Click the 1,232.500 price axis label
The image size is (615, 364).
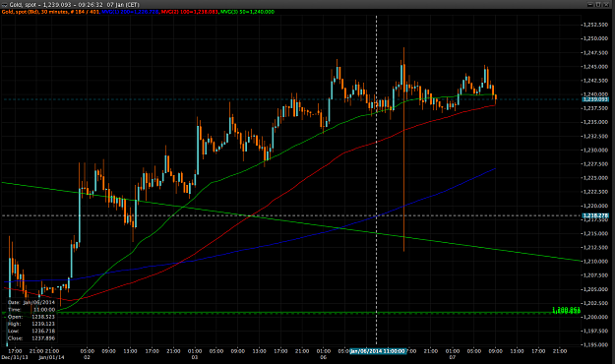pyautogui.click(x=595, y=136)
